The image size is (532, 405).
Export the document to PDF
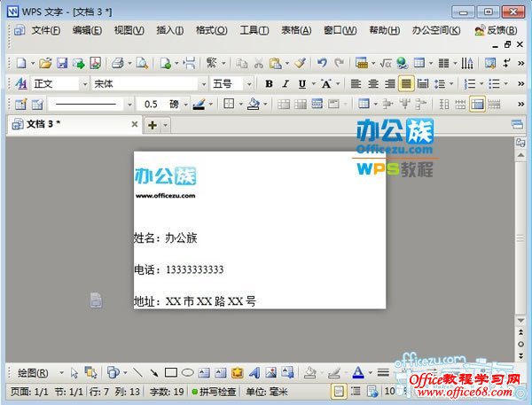click(x=96, y=63)
